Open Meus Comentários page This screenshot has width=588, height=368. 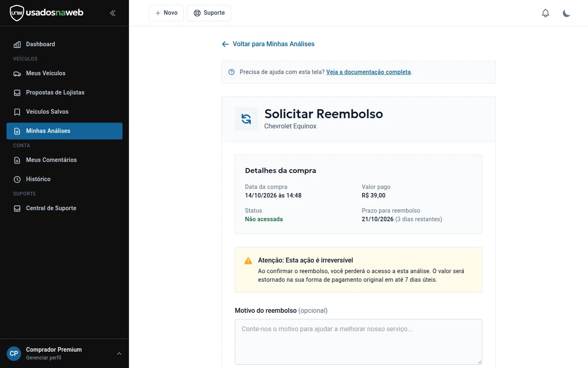coord(65,160)
